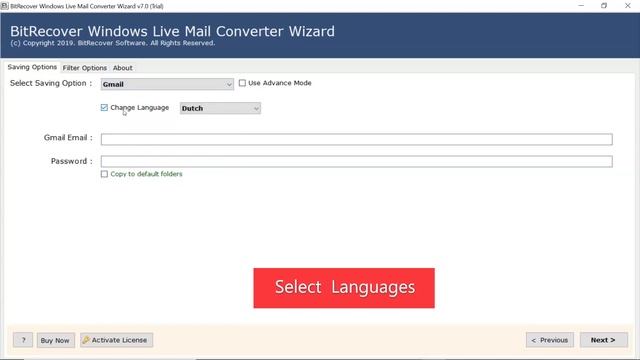Open the Activate License dialog

click(x=116, y=340)
